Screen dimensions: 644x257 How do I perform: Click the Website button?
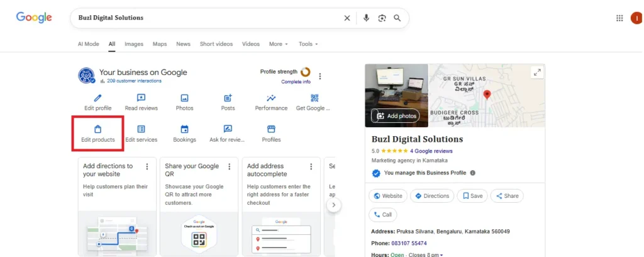(x=387, y=196)
